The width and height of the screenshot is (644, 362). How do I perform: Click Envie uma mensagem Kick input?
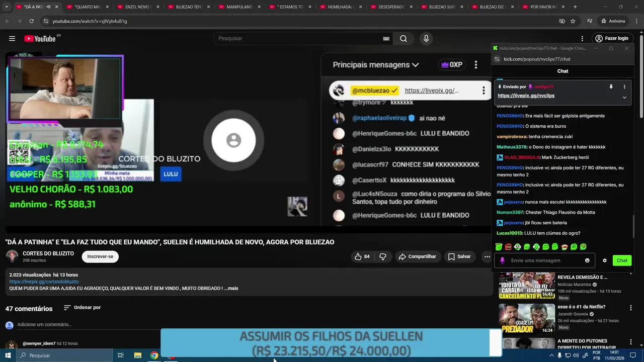click(x=545, y=260)
